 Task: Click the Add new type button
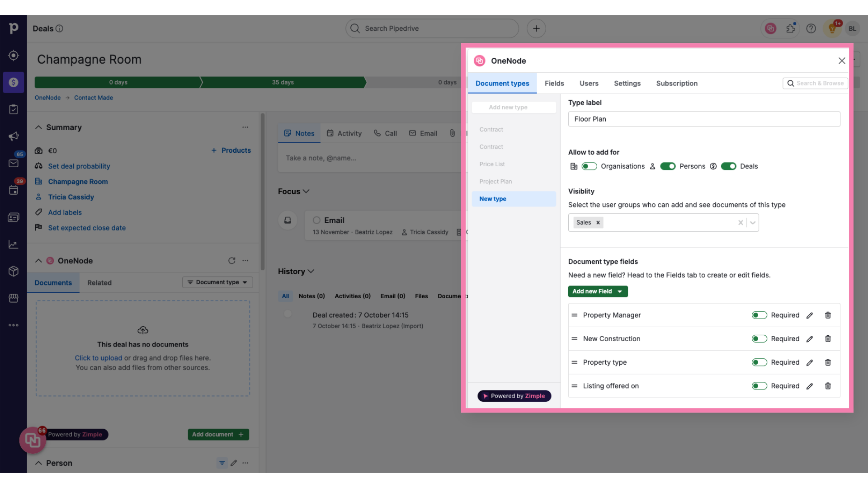(x=514, y=107)
